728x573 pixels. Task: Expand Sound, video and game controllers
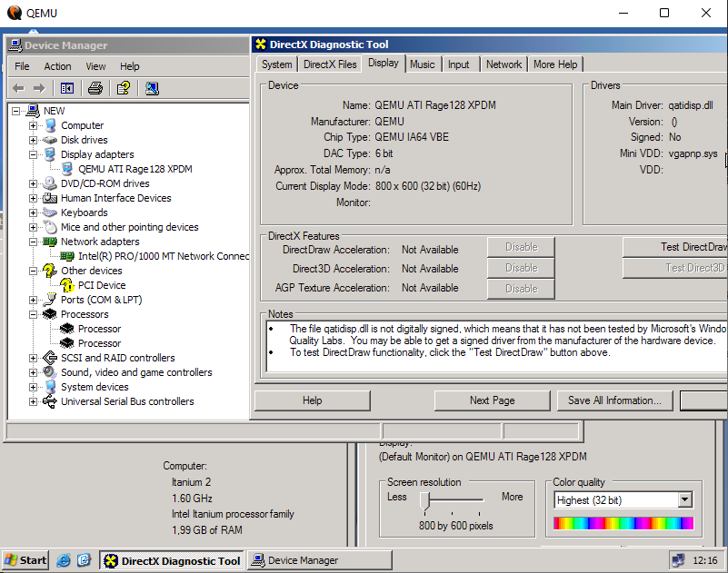tap(33, 372)
